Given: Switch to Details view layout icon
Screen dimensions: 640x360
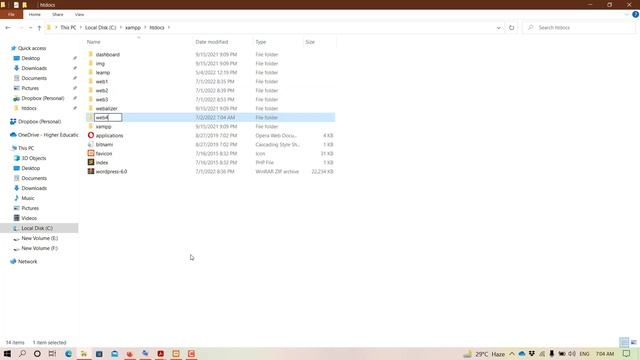Looking at the screenshot, I should [624, 342].
